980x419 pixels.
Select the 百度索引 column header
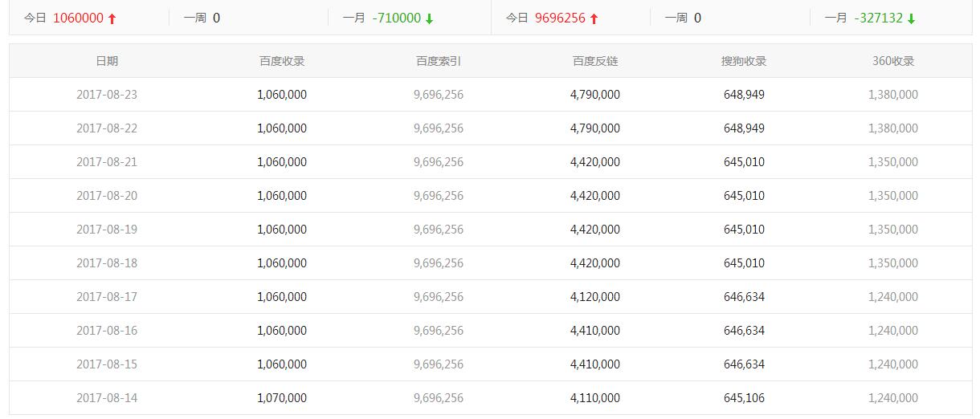tap(439, 61)
